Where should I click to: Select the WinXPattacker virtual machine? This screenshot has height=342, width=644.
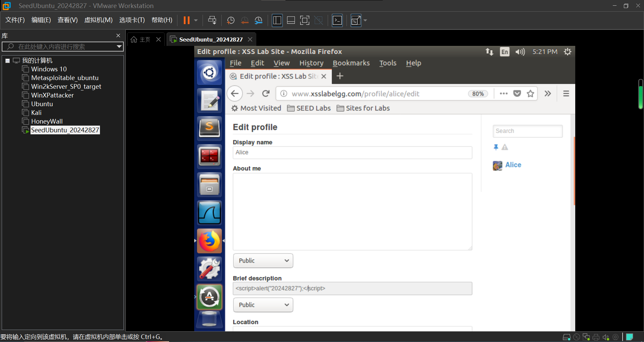(x=52, y=95)
